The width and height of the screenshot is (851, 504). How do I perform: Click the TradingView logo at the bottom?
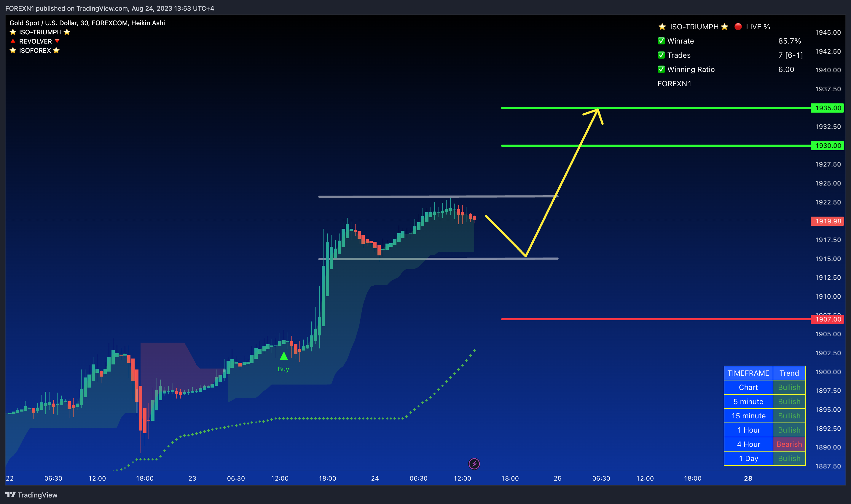click(31, 495)
